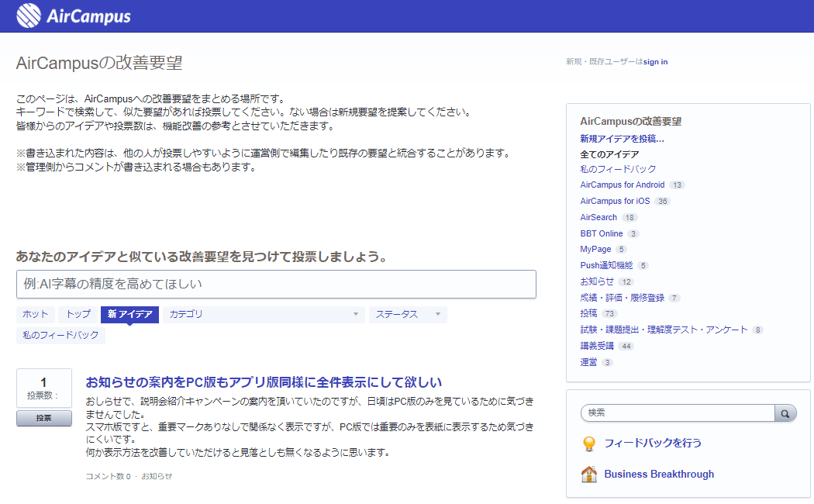
Task: Open 私のフィードバック in the sidebar
Action: click(x=618, y=169)
